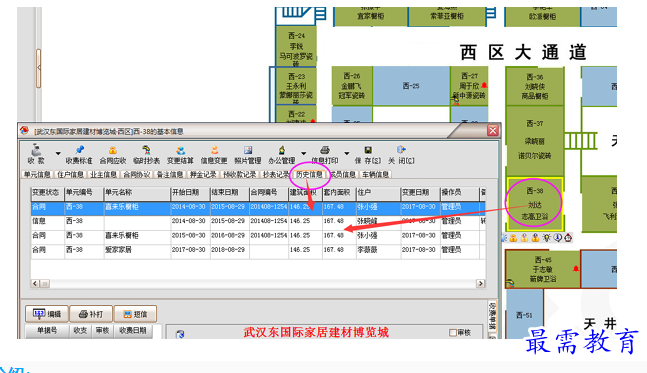The image size is (647, 373).
Task: Open the 业主信息 tab
Action: [103, 175]
